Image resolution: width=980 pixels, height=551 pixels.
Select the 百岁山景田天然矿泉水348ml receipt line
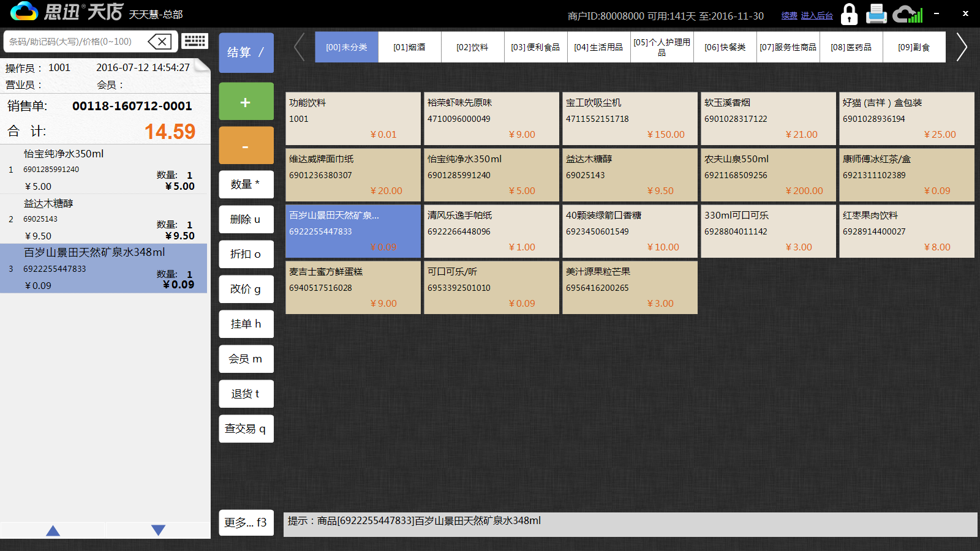point(104,269)
